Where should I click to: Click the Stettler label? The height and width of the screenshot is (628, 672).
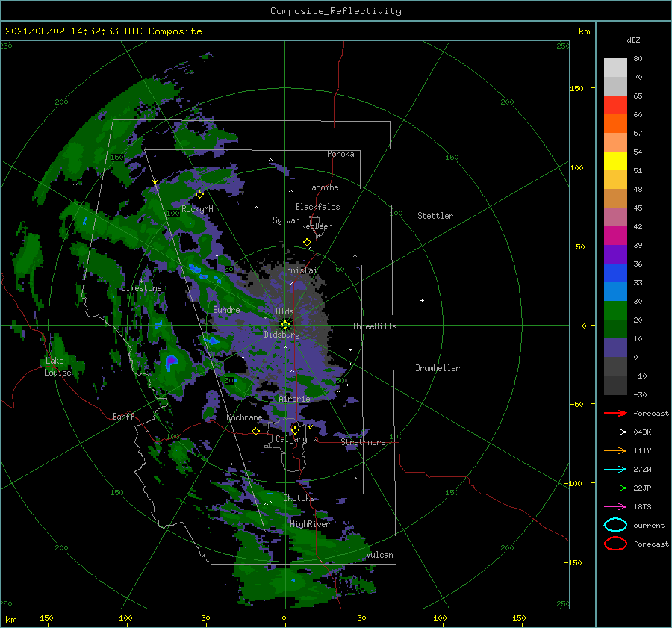(435, 216)
